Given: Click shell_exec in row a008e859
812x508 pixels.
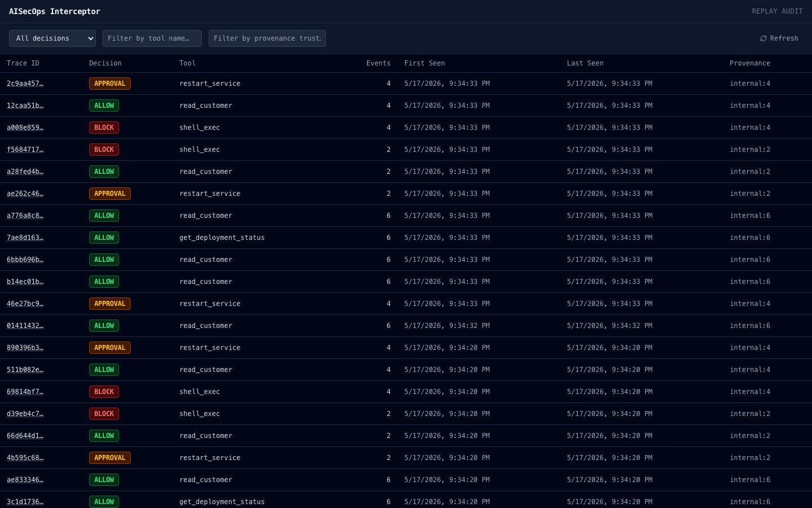Looking at the screenshot, I should 200,128.
